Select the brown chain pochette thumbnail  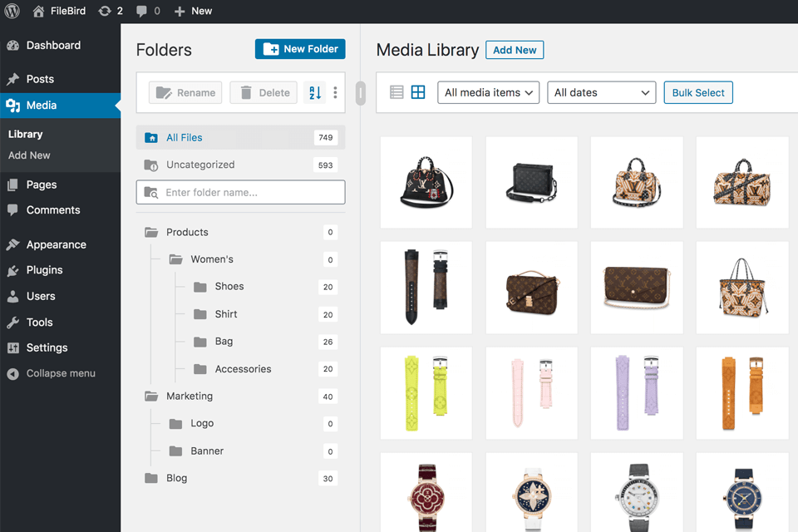pyautogui.click(x=637, y=288)
